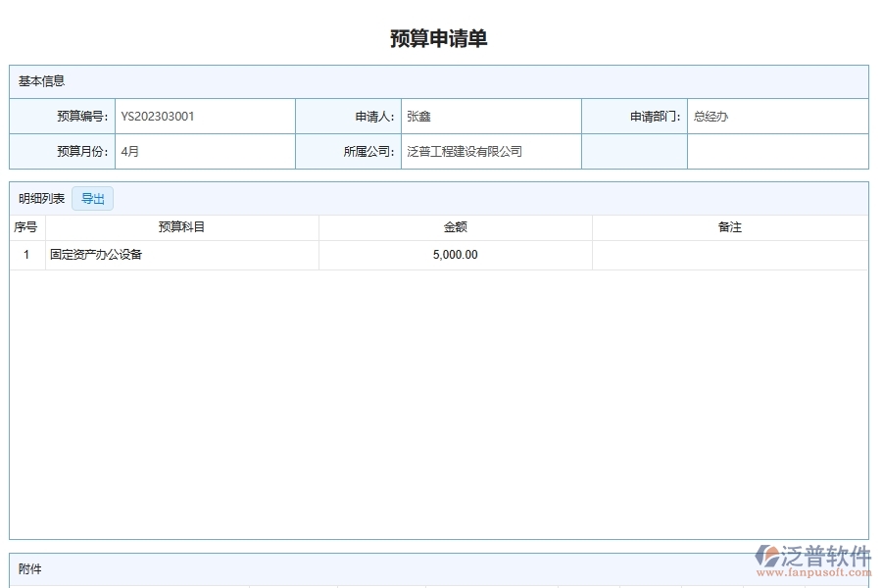
Task: Click the 序号 column header
Action: (x=24, y=226)
